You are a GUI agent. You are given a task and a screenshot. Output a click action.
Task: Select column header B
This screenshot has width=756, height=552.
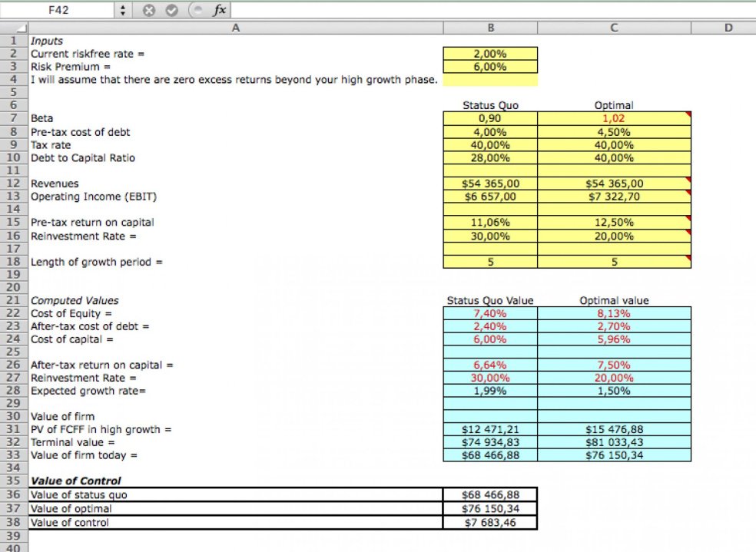coord(490,27)
